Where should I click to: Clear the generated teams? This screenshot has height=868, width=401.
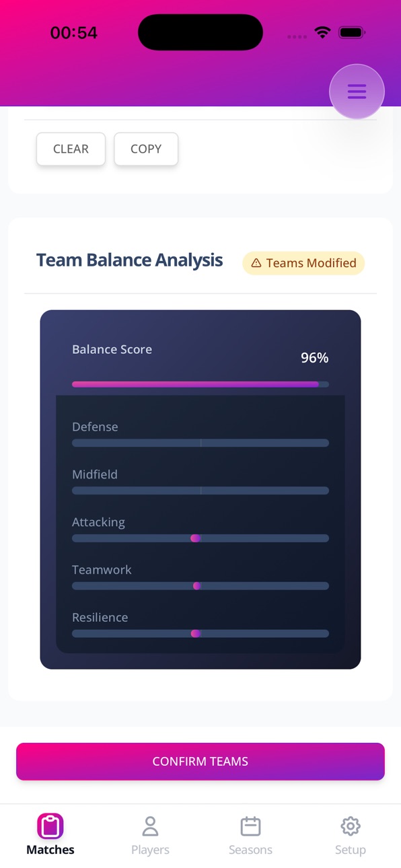pyautogui.click(x=71, y=149)
